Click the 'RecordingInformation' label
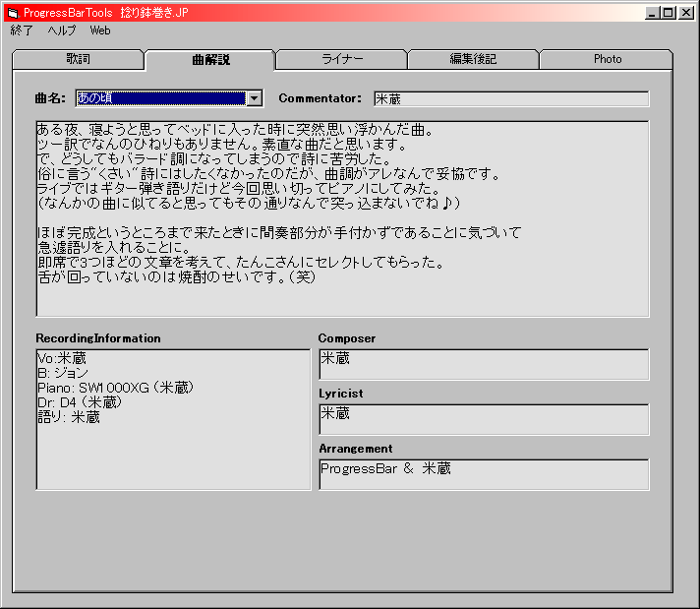The height and width of the screenshot is (609, 700). click(x=98, y=338)
